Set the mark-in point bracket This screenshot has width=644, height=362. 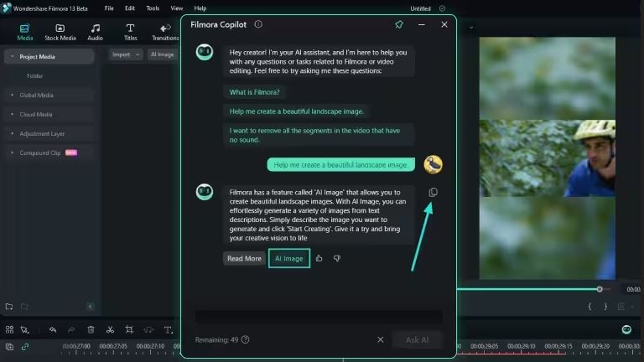click(x=589, y=307)
